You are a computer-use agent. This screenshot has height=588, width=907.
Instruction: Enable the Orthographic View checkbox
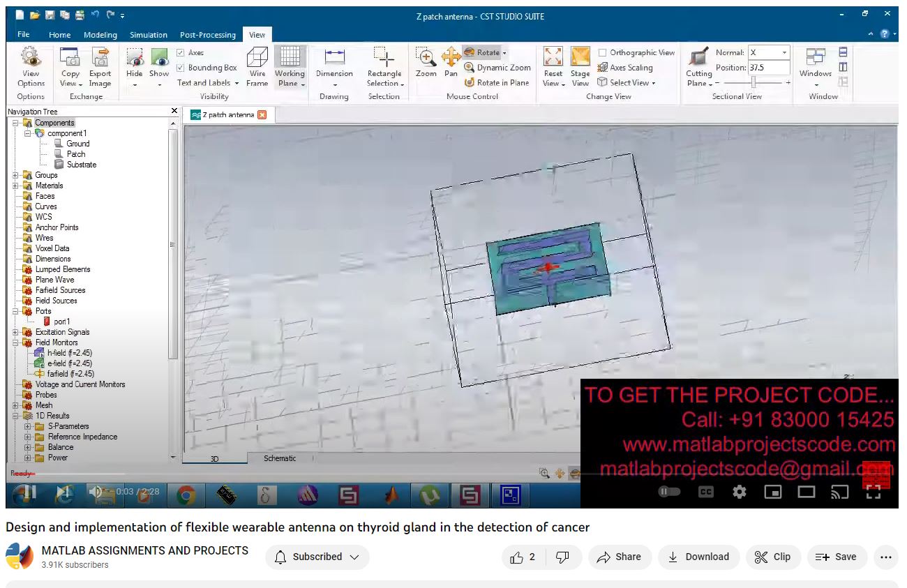pyautogui.click(x=603, y=53)
